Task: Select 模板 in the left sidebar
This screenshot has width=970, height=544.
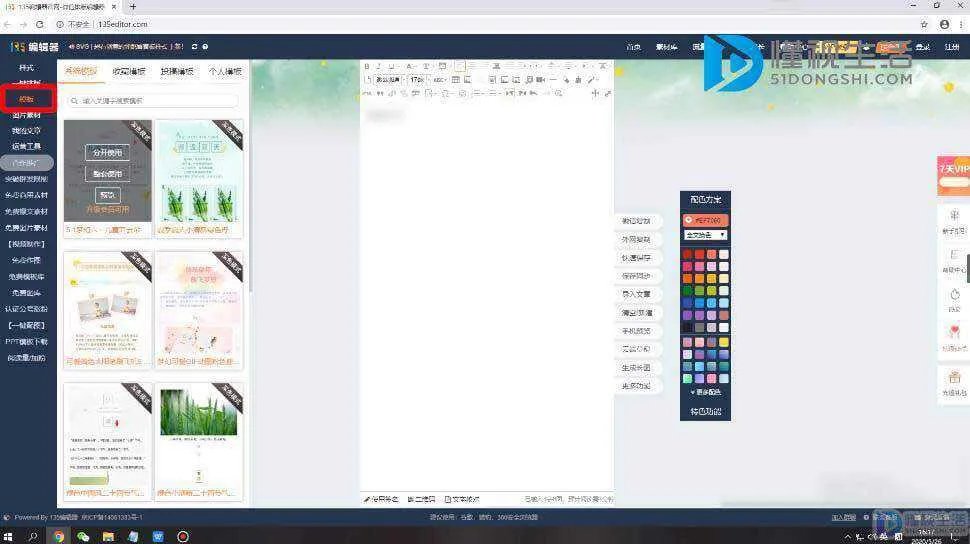Action: pos(26,99)
